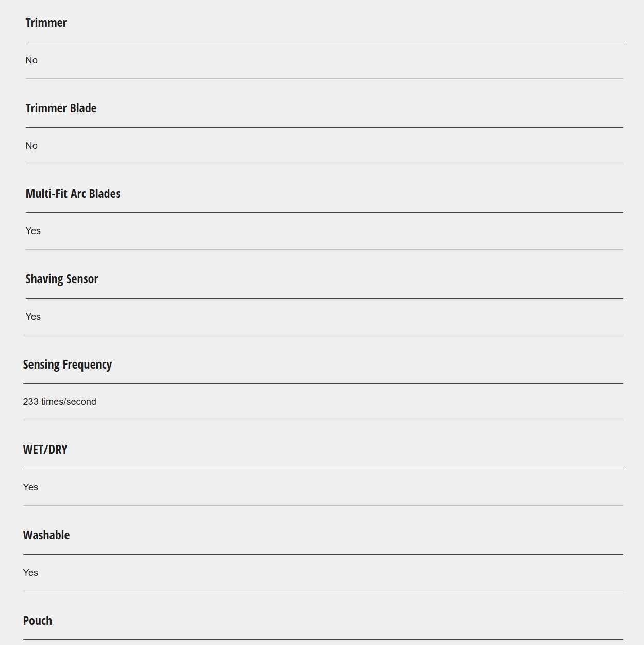Select the Yes value under Washable
Image resolution: width=644 pixels, height=645 pixels.
coord(30,573)
